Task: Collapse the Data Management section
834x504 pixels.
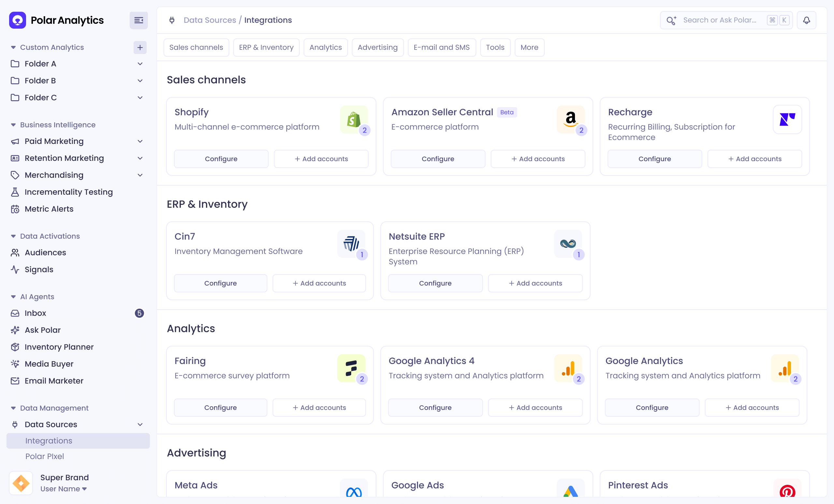Action: tap(13, 408)
